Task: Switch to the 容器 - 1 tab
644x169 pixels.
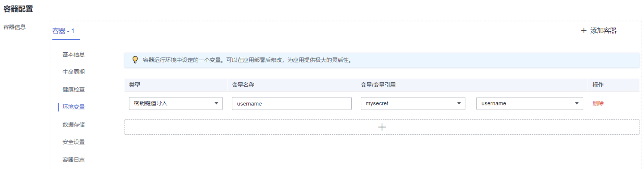Action: [63, 31]
